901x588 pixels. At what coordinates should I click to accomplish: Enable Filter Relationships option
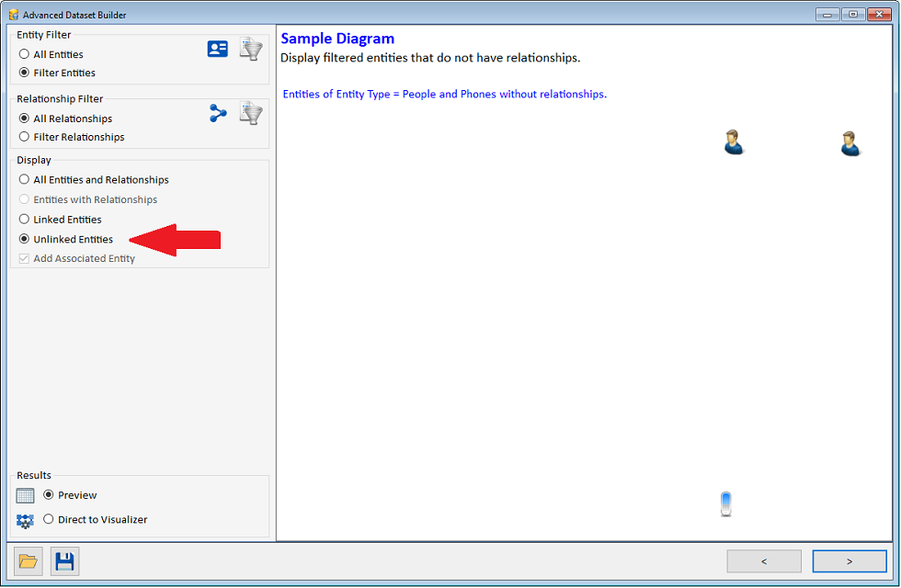(x=25, y=136)
